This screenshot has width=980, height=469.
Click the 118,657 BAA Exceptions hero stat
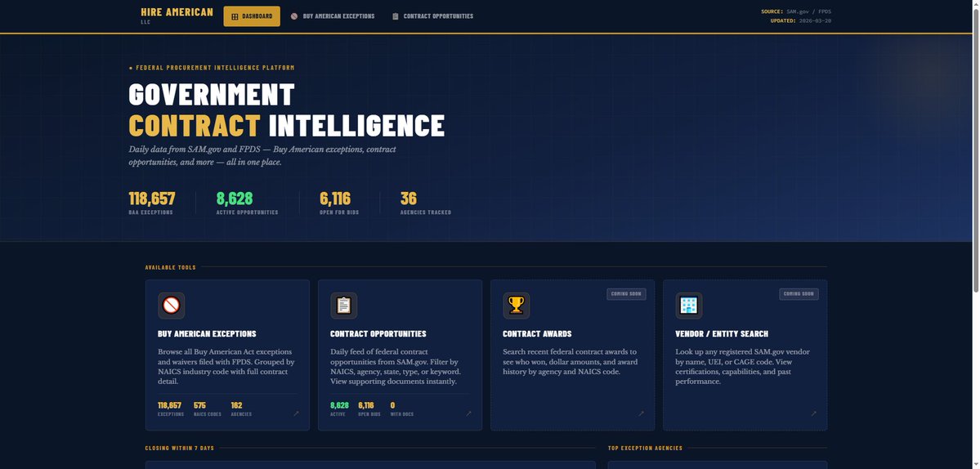[152, 203]
